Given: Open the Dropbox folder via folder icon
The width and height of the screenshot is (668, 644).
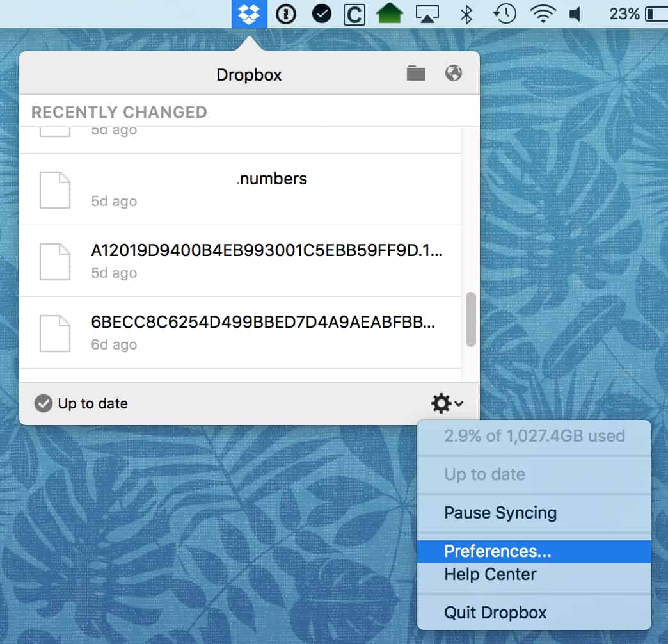Looking at the screenshot, I should (x=416, y=74).
